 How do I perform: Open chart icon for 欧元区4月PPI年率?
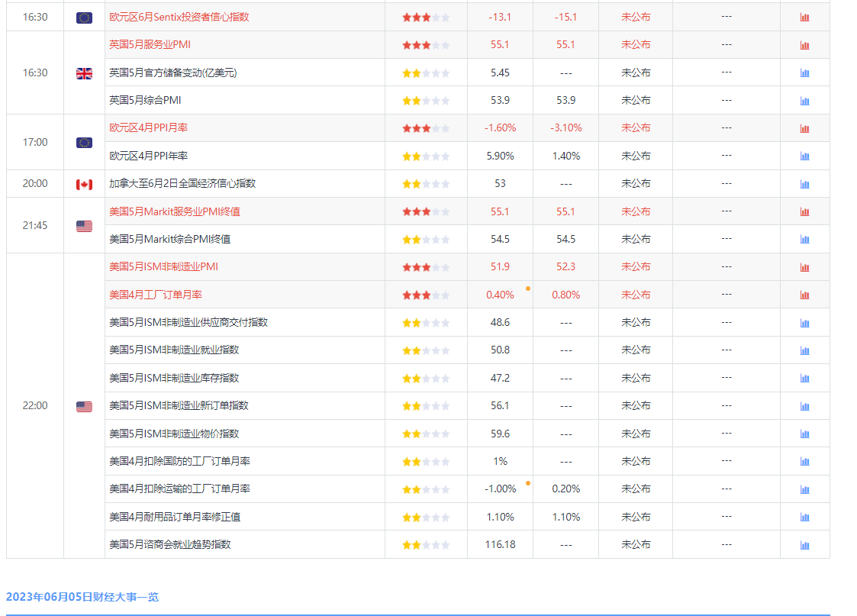point(804,156)
